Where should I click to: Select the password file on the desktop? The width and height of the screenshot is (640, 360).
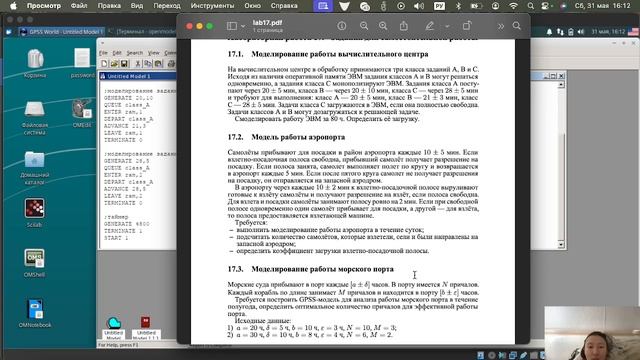click(82, 62)
